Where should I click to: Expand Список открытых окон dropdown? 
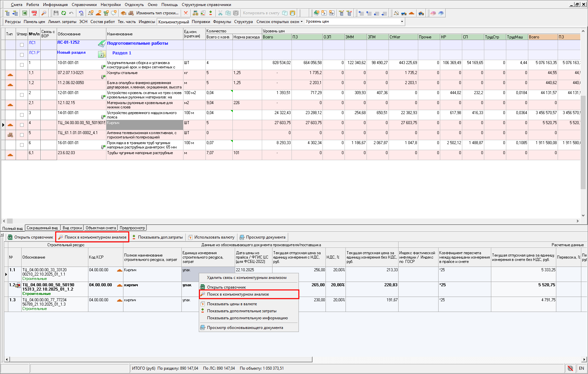coord(279,22)
